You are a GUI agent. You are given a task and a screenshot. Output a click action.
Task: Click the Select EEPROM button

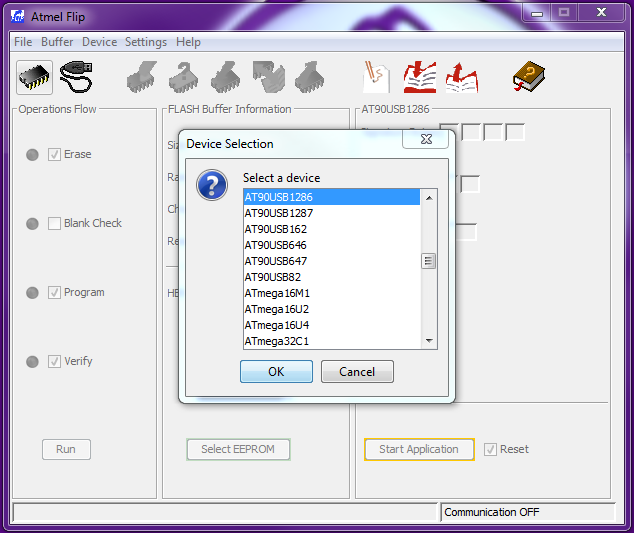[x=238, y=449]
